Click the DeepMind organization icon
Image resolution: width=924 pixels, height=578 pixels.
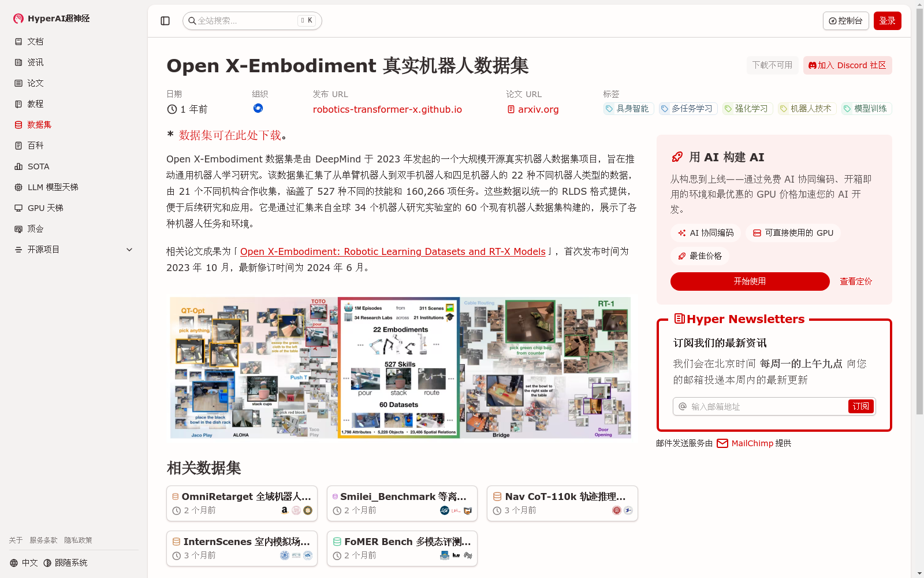(258, 108)
